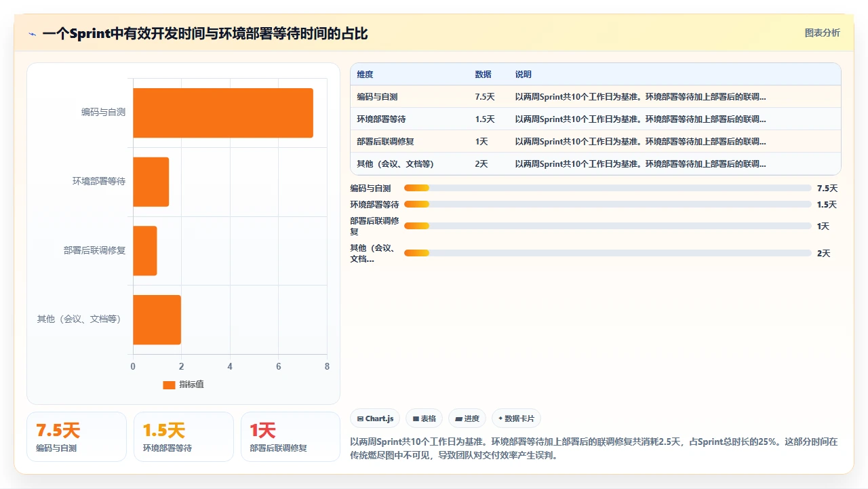Click the 其他（会议、文档等）bar in chart
The height and width of the screenshot is (489, 868).
157,319
